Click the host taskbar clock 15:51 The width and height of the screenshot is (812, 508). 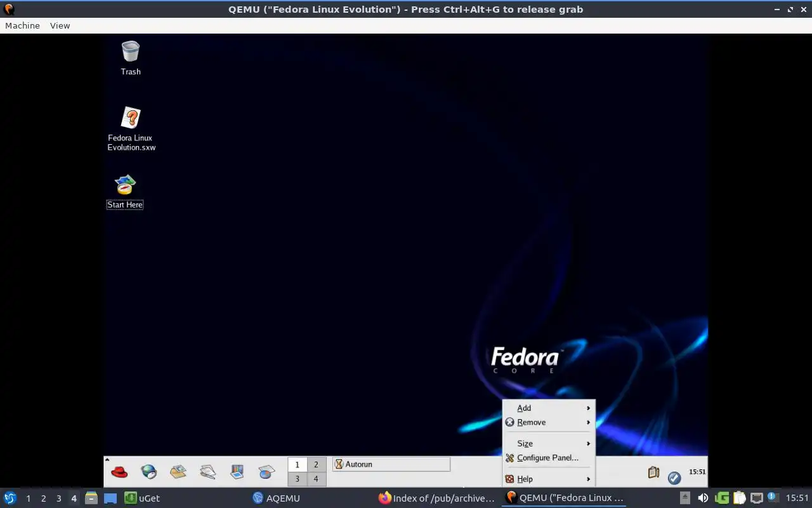pyautogui.click(x=797, y=498)
